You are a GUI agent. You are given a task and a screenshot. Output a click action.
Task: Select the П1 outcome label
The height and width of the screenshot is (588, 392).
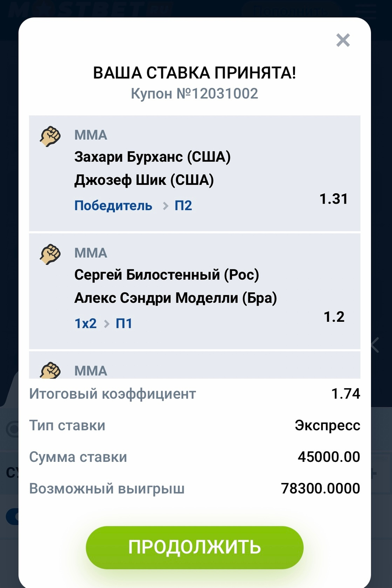tap(124, 323)
